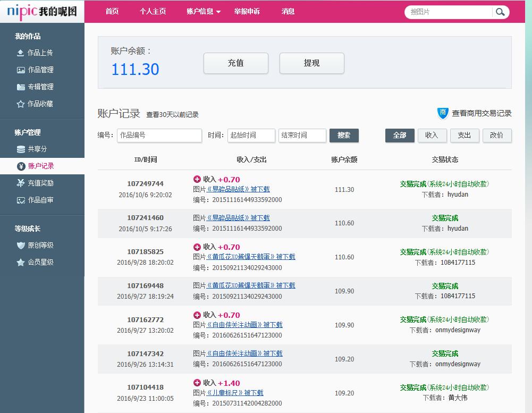The image size is (532, 413).
Task: Enable the 改价 price-change filter
Action: click(x=496, y=136)
